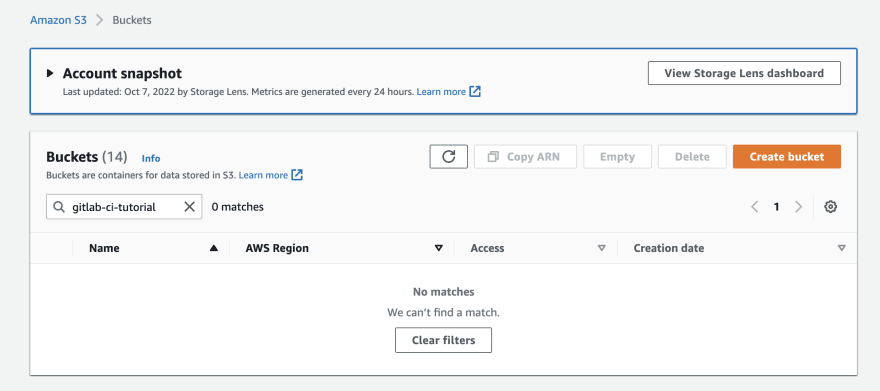Expand the Account snapshot section
Image resolution: width=880 pixels, height=391 pixels.
tap(50, 73)
